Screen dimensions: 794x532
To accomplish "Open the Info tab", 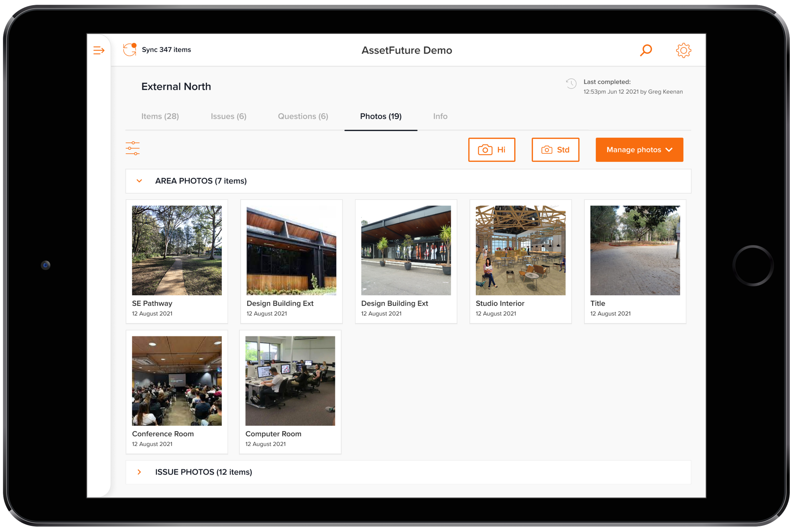I will (440, 116).
